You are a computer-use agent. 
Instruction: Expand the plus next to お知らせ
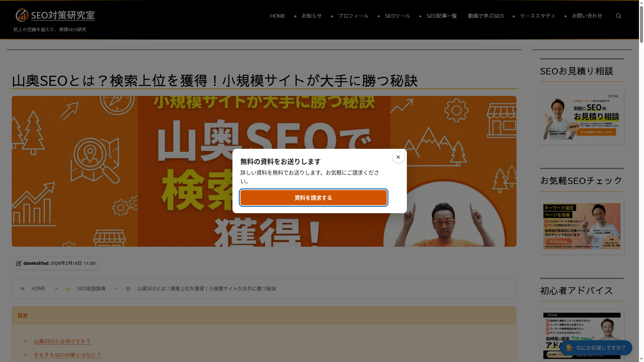(295, 16)
